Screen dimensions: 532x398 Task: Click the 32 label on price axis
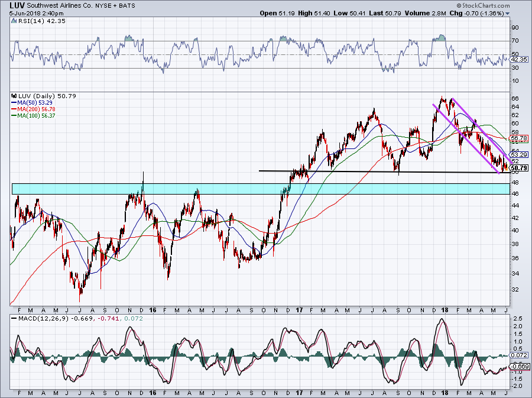coord(515,289)
